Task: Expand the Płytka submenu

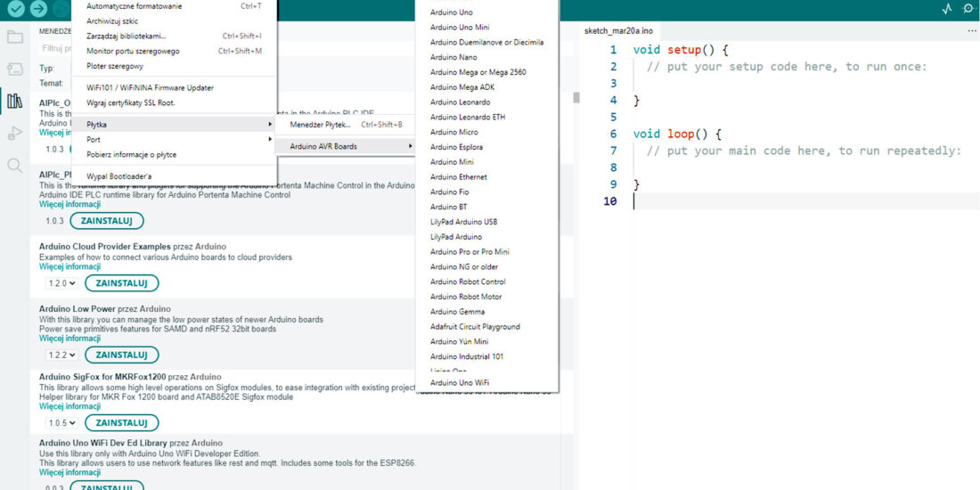Action: tap(174, 125)
